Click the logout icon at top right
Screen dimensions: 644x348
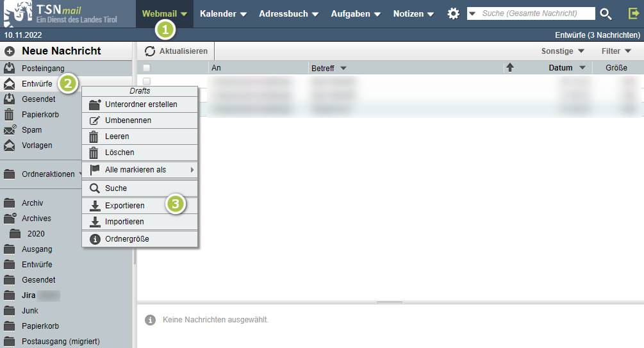[634, 13]
